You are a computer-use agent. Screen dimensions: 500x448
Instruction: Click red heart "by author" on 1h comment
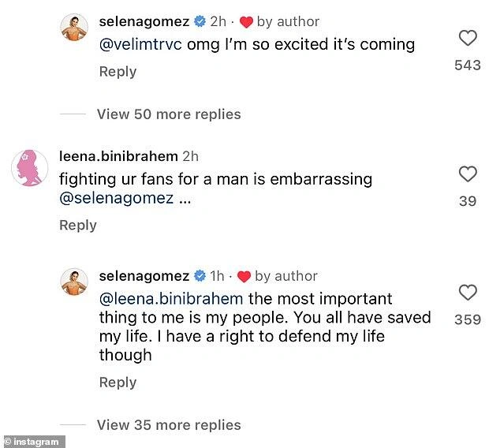(x=244, y=276)
